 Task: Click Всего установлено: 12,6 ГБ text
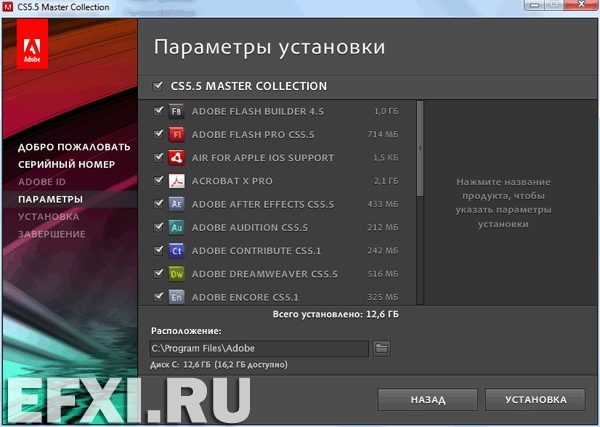[x=336, y=315]
